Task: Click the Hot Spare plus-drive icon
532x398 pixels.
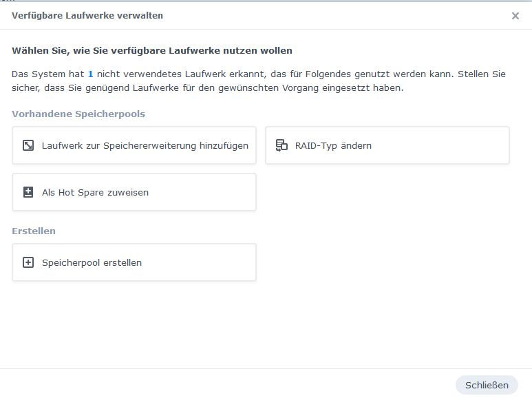Action: point(28,192)
